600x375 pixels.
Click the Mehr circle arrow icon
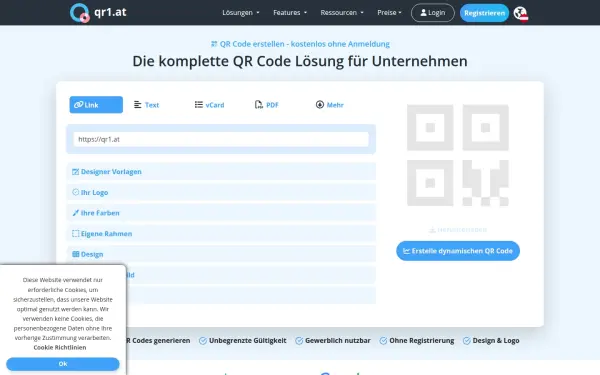[x=320, y=104]
